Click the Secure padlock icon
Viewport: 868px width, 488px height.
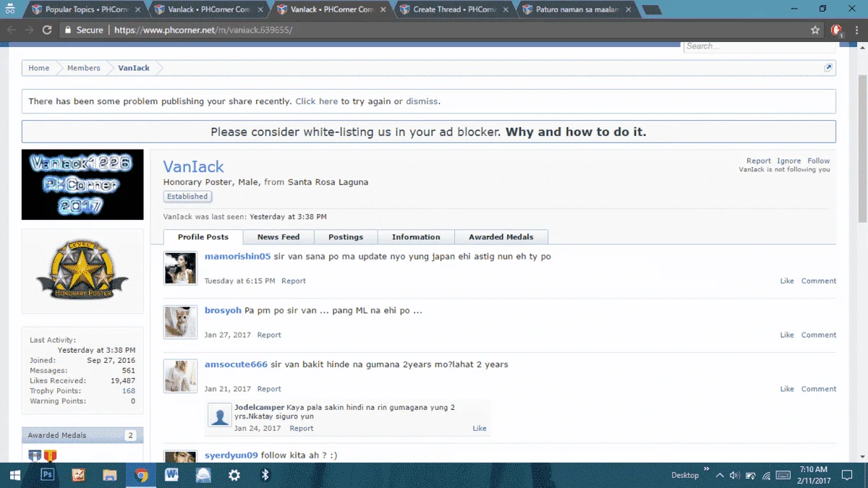tap(68, 30)
